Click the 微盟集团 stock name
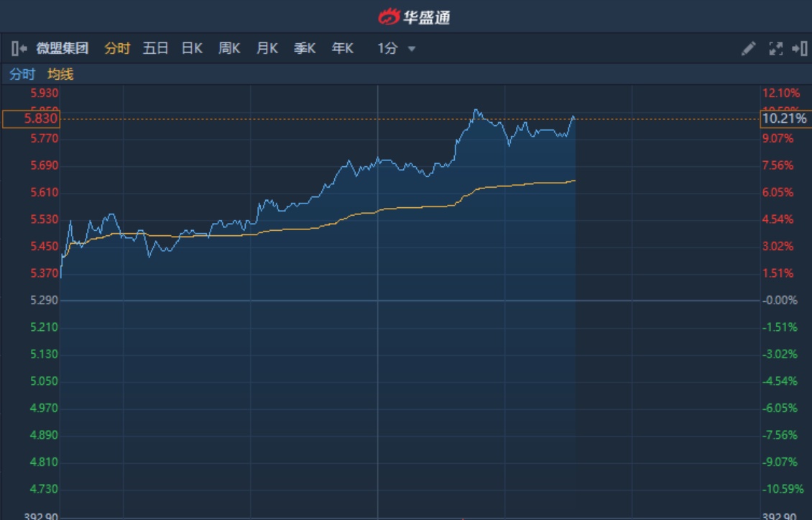This screenshot has width=812, height=520. tap(63, 49)
